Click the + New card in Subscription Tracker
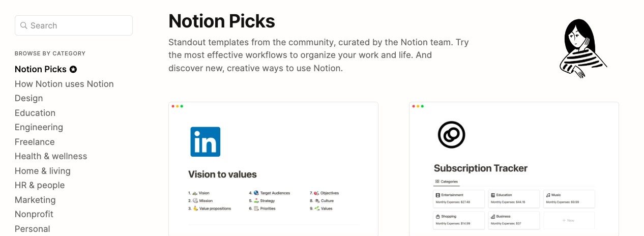Image resolution: width=644 pixels, height=236 pixels. [569, 220]
